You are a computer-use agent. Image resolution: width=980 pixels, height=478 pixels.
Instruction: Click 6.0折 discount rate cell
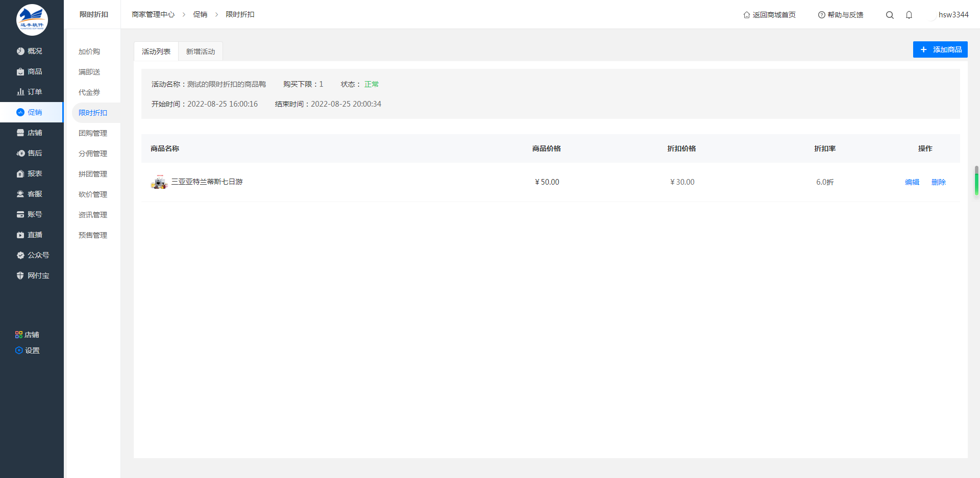pyautogui.click(x=825, y=182)
